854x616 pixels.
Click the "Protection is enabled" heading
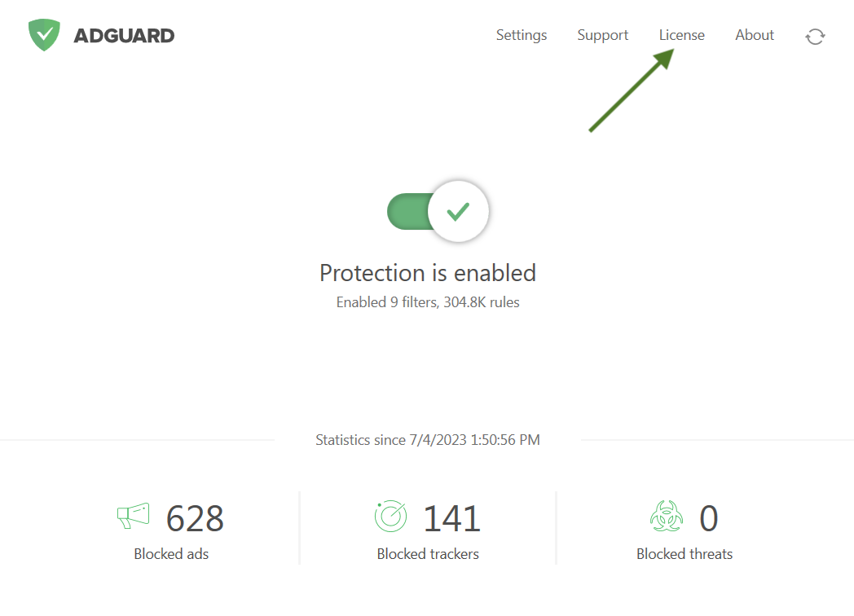click(x=428, y=272)
